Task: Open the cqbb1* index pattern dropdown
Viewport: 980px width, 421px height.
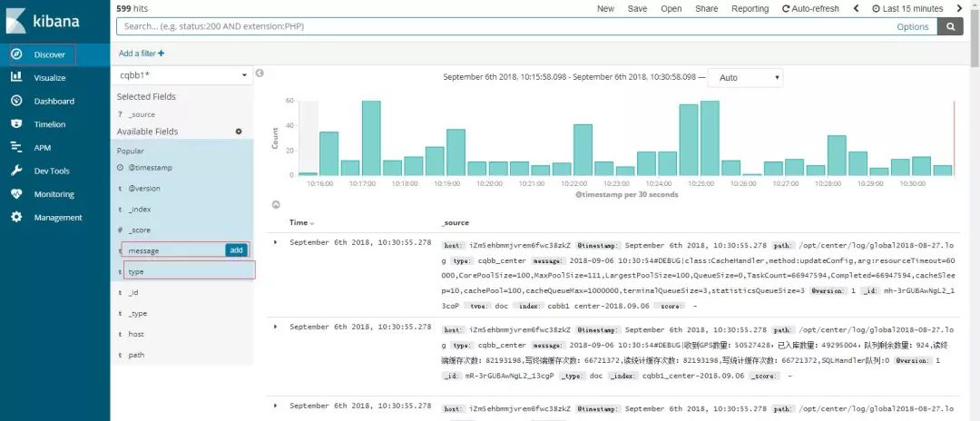Action: point(183,75)
